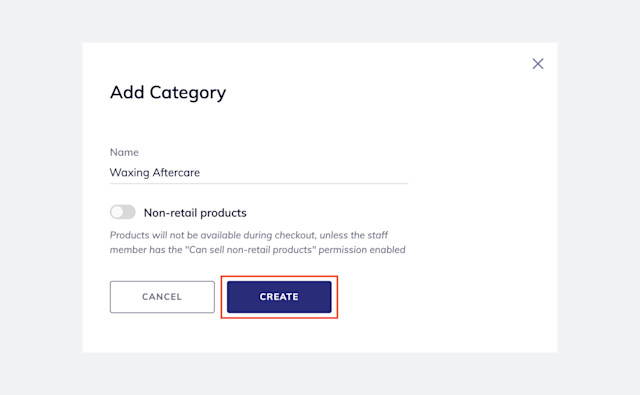Click the 'Add Category' heading

tap(168, 93)
